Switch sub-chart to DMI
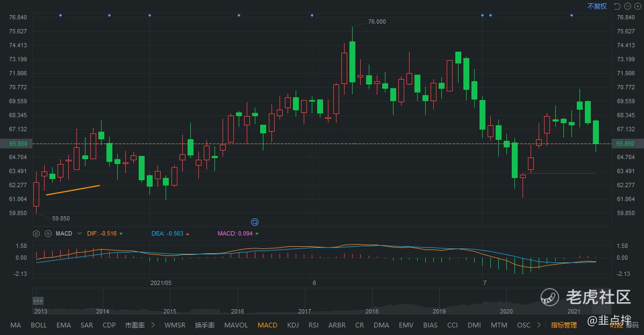Image resolution: width=644 pixels, height=335 pixels. [474, 325]
